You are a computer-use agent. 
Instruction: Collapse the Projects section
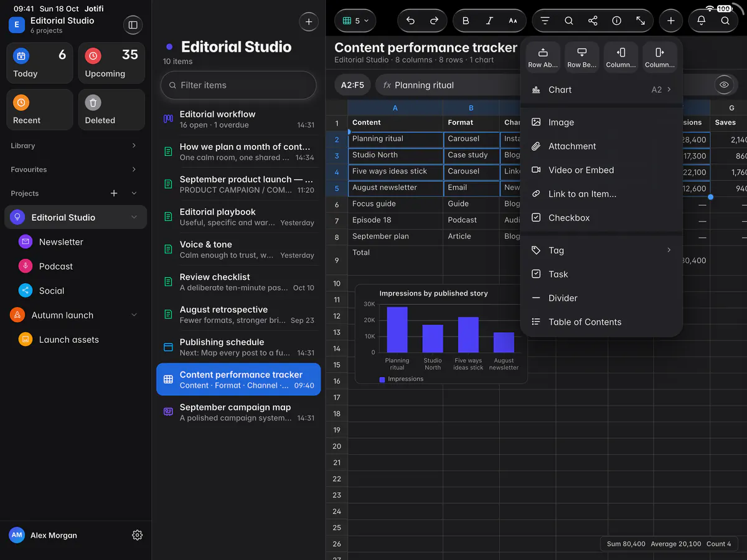click(134, 194)
